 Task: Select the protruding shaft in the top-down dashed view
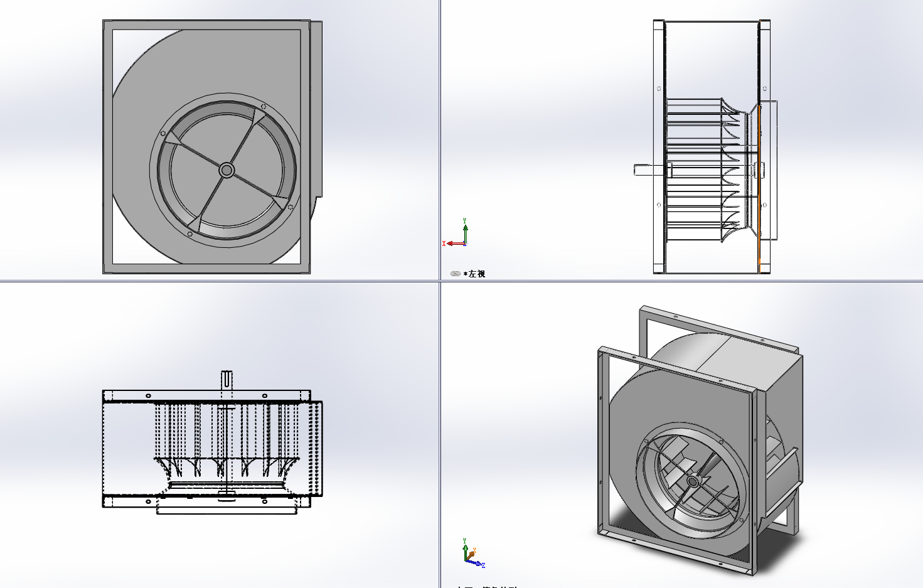tap(227, 381)
